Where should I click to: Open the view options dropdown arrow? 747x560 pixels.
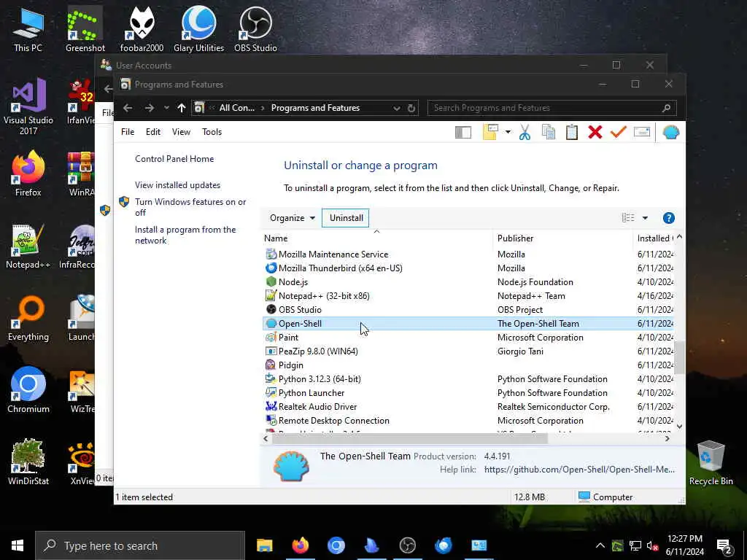[x=645, y=218]
